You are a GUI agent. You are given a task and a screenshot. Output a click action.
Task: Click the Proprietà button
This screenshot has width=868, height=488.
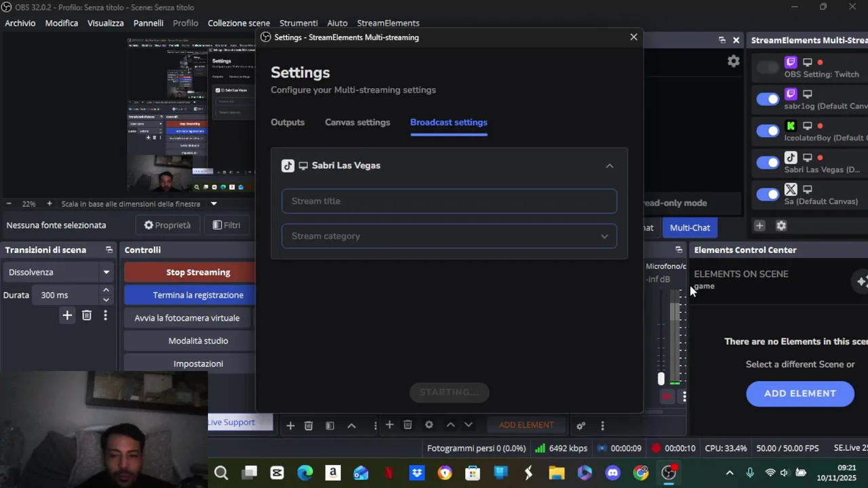click(x=167, y=225)
